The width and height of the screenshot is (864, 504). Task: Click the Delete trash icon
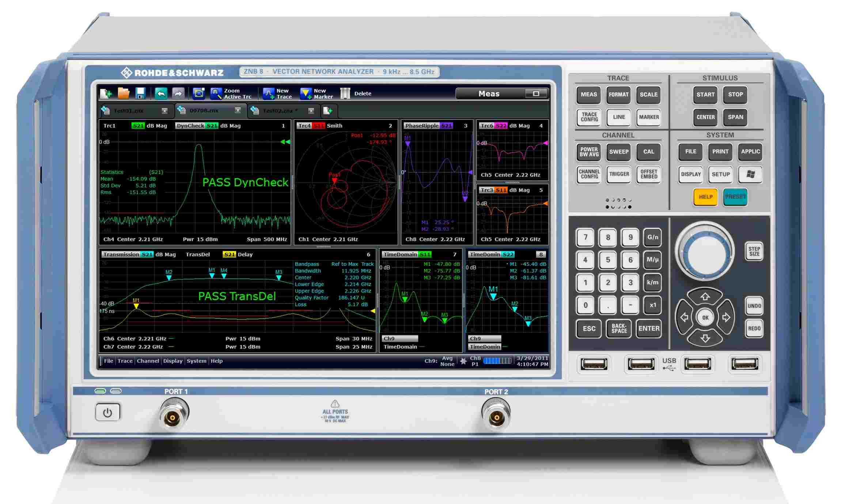tap(345, 93)
